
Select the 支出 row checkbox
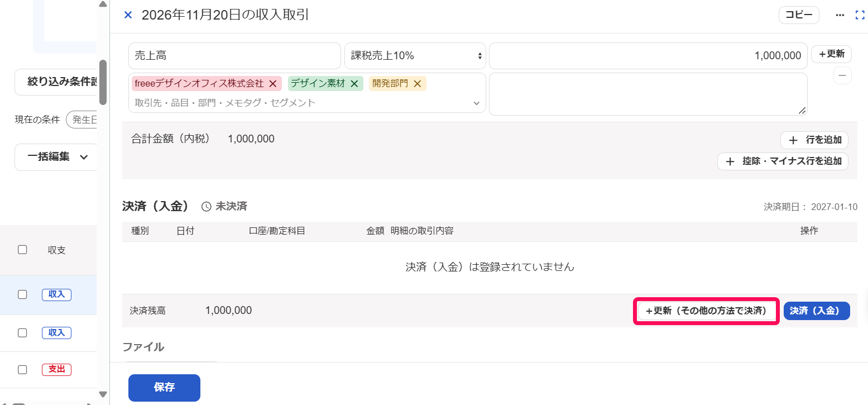tap(22, 369)
